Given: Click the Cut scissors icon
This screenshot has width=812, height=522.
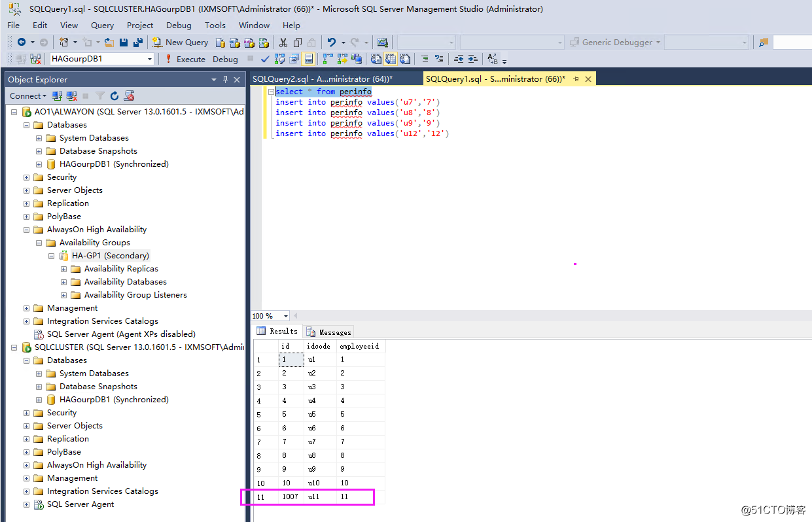Looking at the screenshot, I should [283, 43].
